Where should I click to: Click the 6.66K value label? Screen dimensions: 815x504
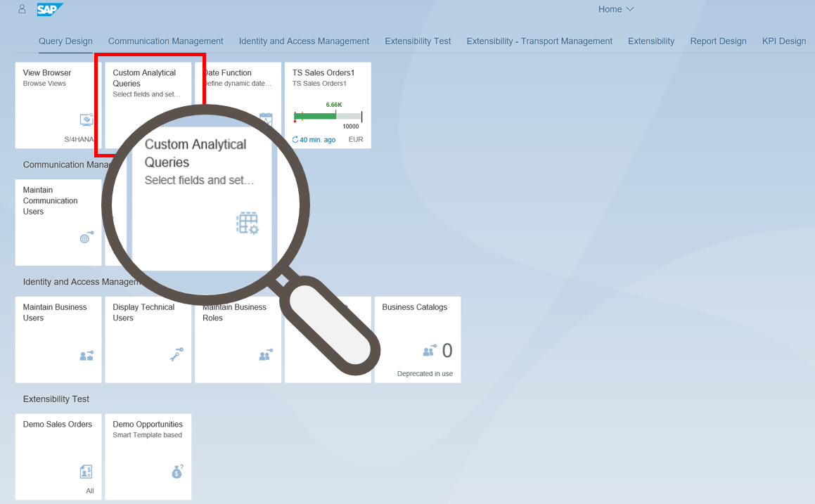pyautogui.click(x=334, y=105)
